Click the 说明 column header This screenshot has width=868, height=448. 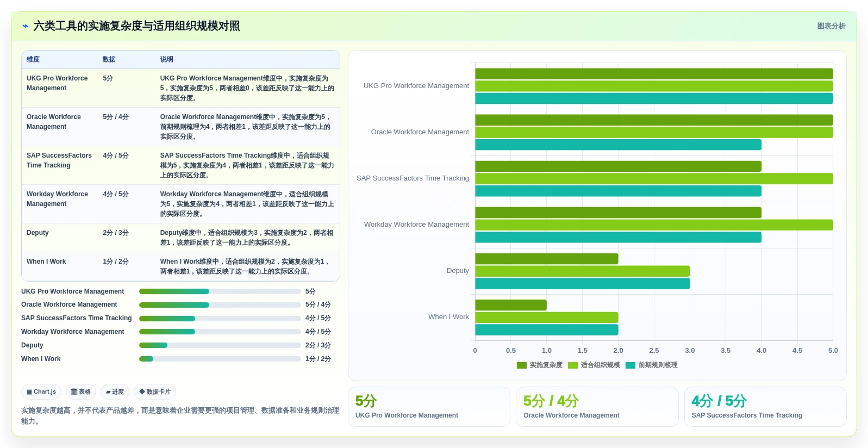pos(166,59)
